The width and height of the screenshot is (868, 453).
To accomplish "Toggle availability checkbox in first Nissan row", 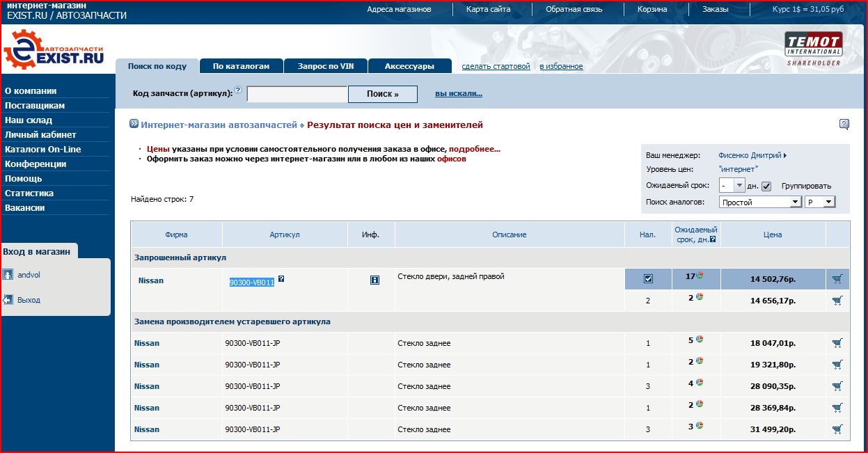I will click(648, 279).
